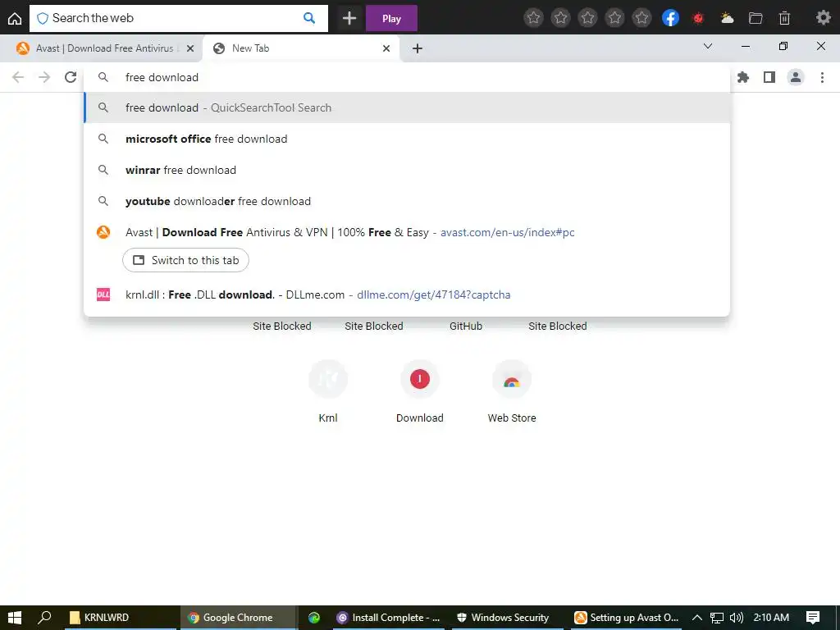840x630 pixels.
Task: Open Chrome extensions puzzle icon
Action: pyautogui.click(x=743, y=77)
